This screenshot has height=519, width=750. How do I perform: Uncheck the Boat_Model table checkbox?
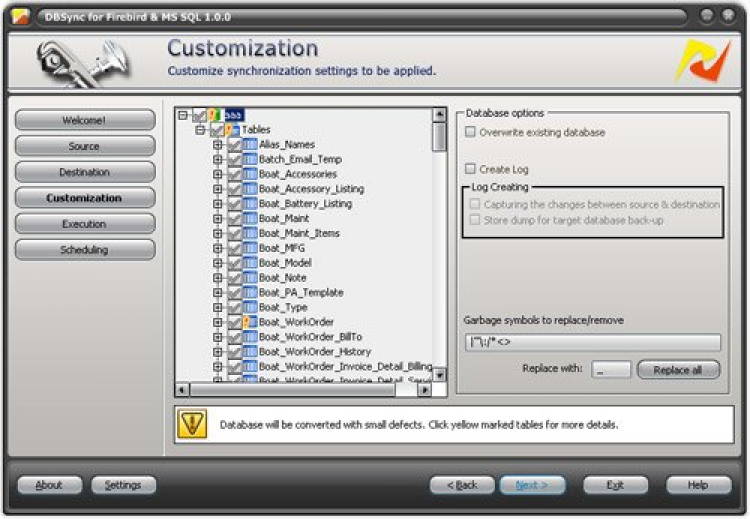(x=235, y=263)
